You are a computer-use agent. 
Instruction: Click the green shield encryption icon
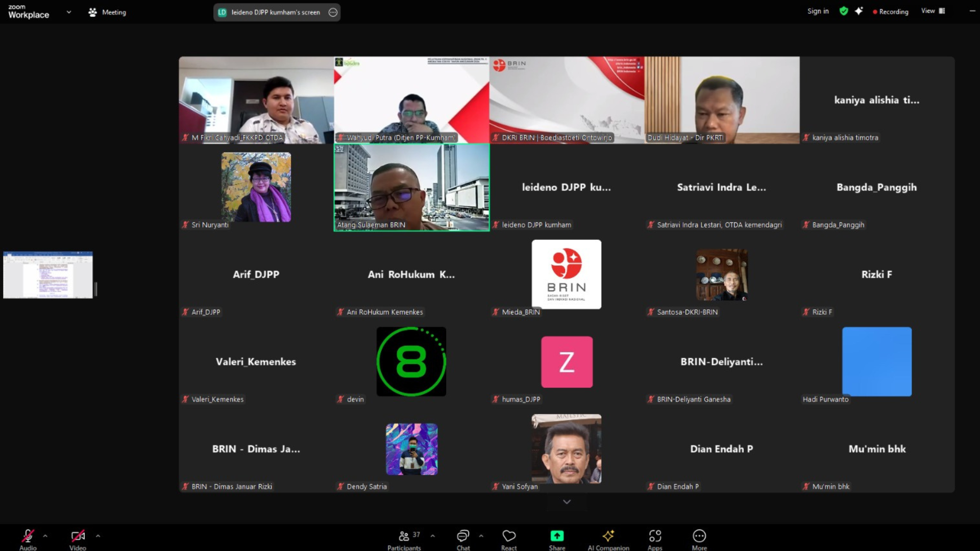click(x=844, y=11)
